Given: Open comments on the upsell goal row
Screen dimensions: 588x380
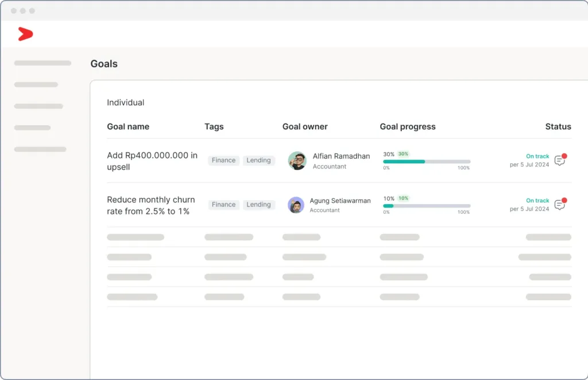Looking at the screenshot, I should pyautogui.click(x=560, y=161).
